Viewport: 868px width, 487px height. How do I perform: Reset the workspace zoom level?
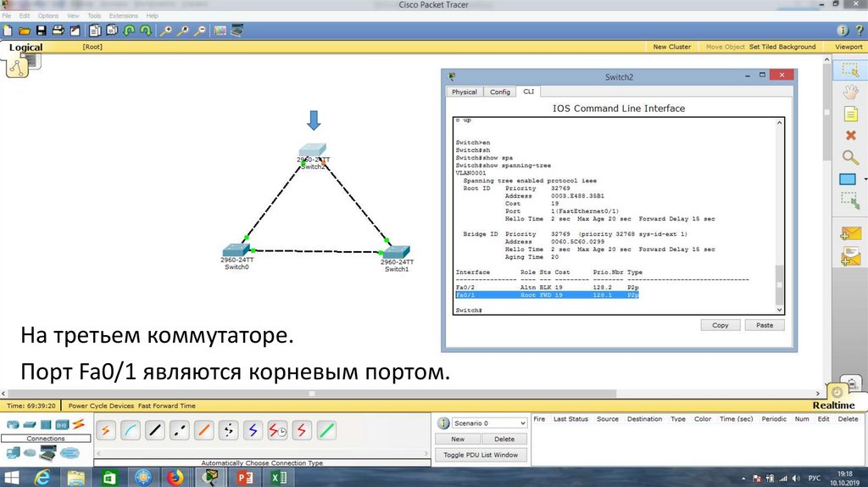click(x=183, y=31)
